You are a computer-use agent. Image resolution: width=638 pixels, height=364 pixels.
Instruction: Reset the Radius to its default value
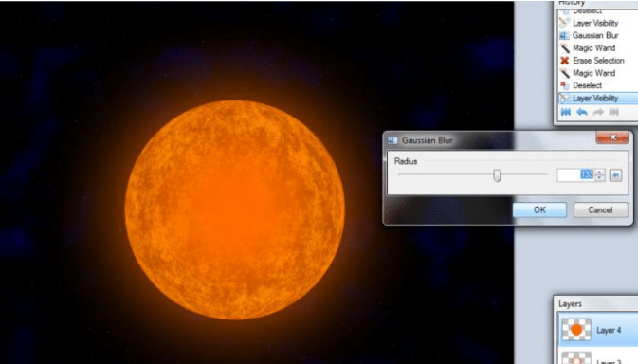[x=615, y=175]
